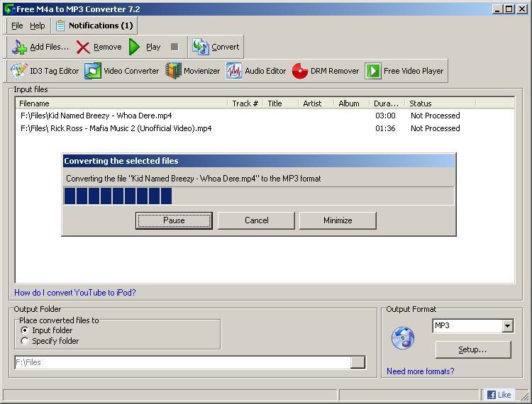Click the conversion progress bar
The width and height of the screenshot is (532, 404).
pyautogui.click(x=258, y=196)
